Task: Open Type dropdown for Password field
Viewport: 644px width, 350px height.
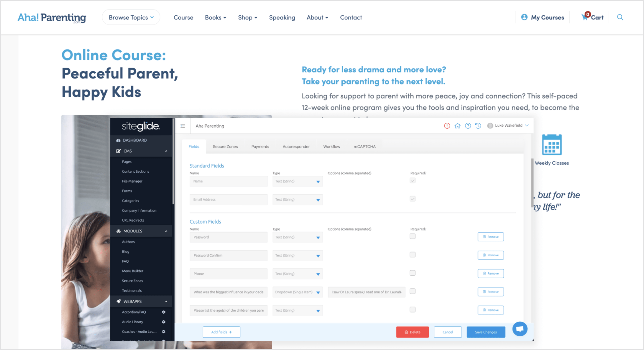Action: pyautogui.click(x=298, y=237)
